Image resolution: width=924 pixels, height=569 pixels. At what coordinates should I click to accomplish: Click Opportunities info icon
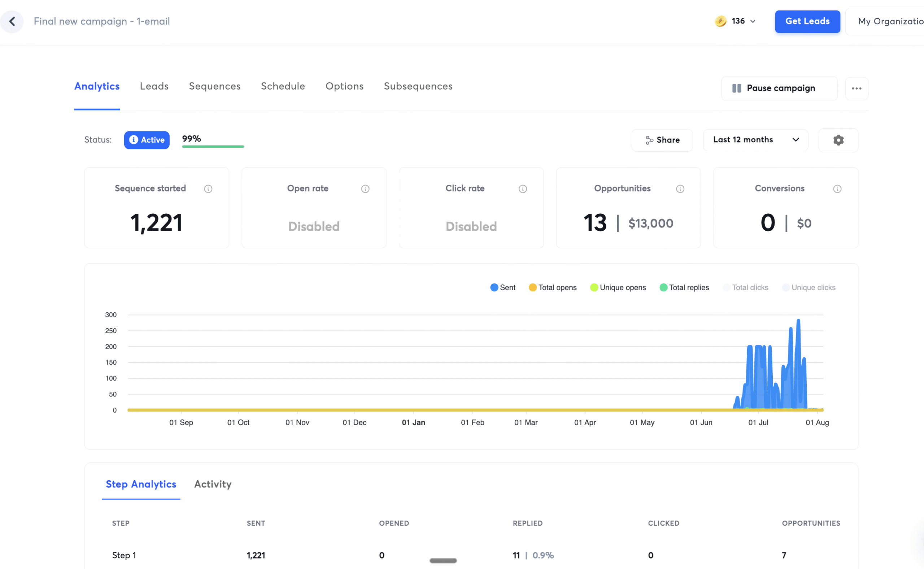(x=680, y=189)
